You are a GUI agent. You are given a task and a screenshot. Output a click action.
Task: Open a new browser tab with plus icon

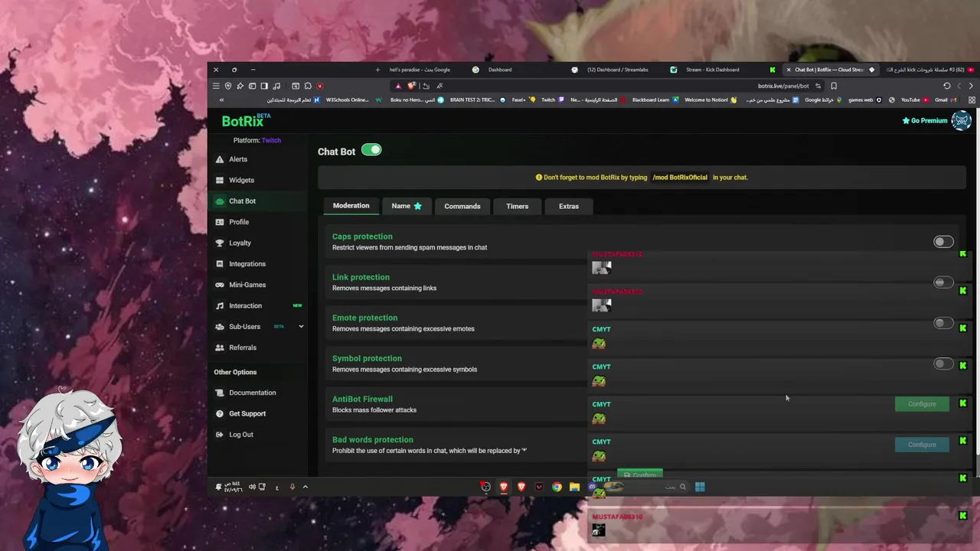(x=377, y=70)
